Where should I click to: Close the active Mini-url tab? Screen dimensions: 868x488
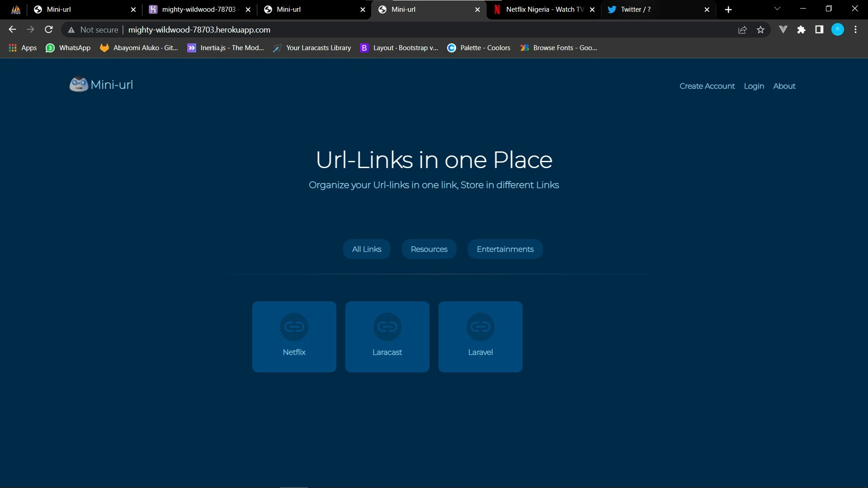477,9
